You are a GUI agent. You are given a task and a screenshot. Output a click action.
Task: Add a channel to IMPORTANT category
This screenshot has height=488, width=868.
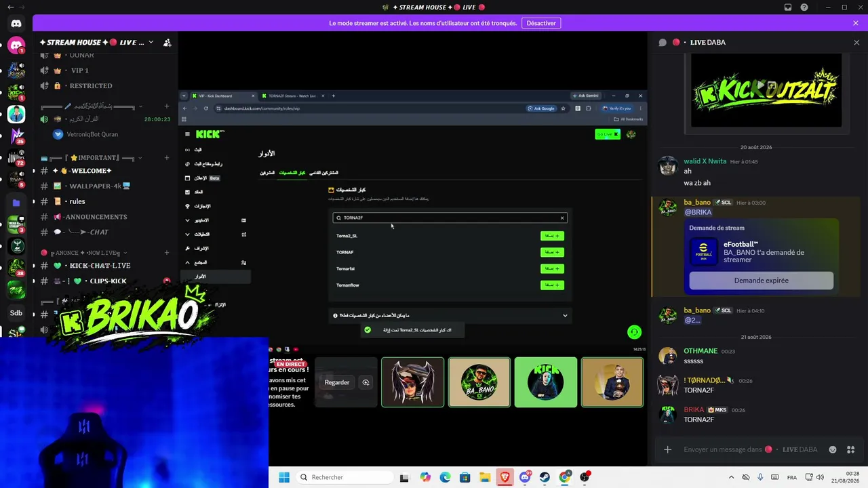167,158
